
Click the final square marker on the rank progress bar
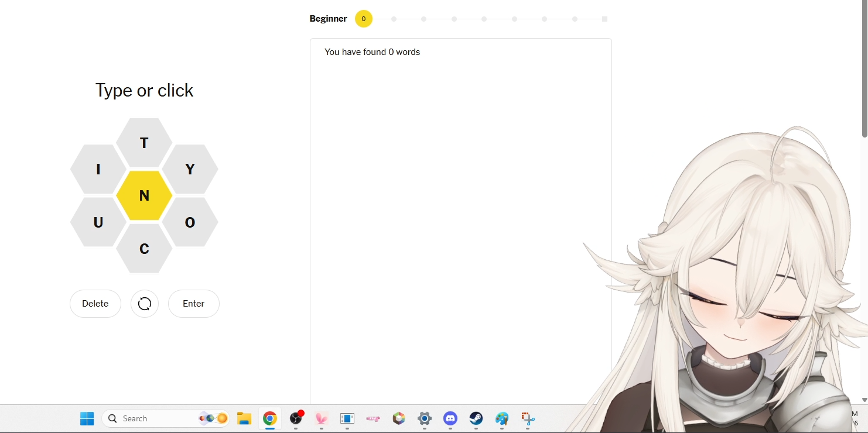[605, 19]
